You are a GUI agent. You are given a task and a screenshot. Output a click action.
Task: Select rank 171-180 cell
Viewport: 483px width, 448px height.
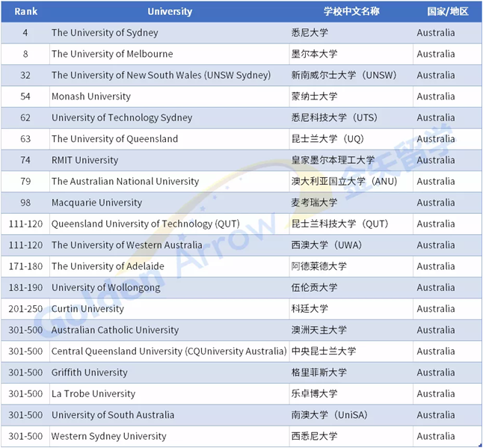pyautogui.click(x=25, y=266)
